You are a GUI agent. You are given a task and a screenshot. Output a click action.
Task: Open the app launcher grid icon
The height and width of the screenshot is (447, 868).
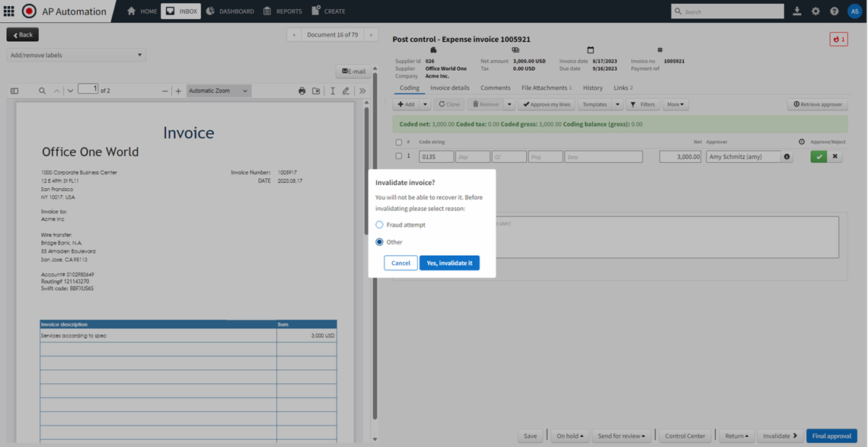9,11
